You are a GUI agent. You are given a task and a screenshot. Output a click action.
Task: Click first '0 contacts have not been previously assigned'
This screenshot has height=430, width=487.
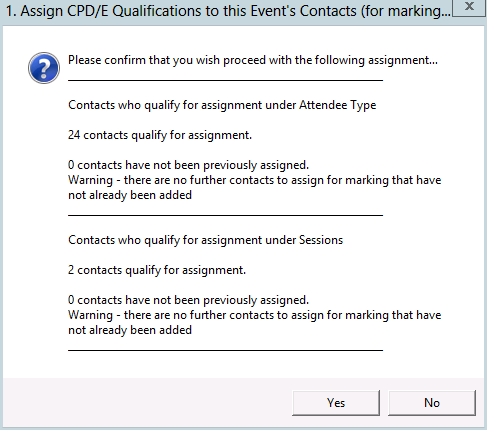[x=188, y=165]
